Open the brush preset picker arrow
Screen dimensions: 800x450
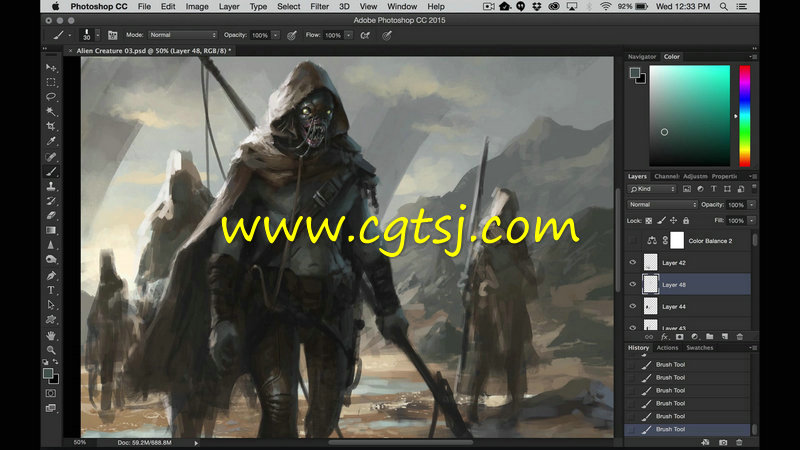[x=97, y=35]
